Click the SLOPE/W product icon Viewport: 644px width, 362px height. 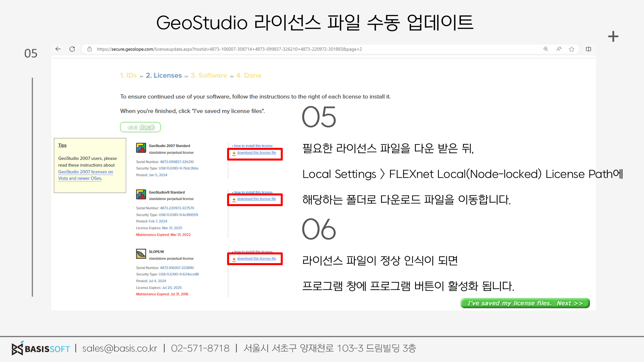click(141, 254)
